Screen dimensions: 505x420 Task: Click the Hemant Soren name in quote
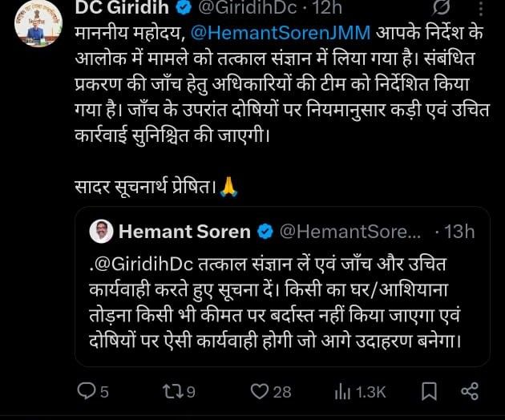pyautogui.click(x=184, y=232)
